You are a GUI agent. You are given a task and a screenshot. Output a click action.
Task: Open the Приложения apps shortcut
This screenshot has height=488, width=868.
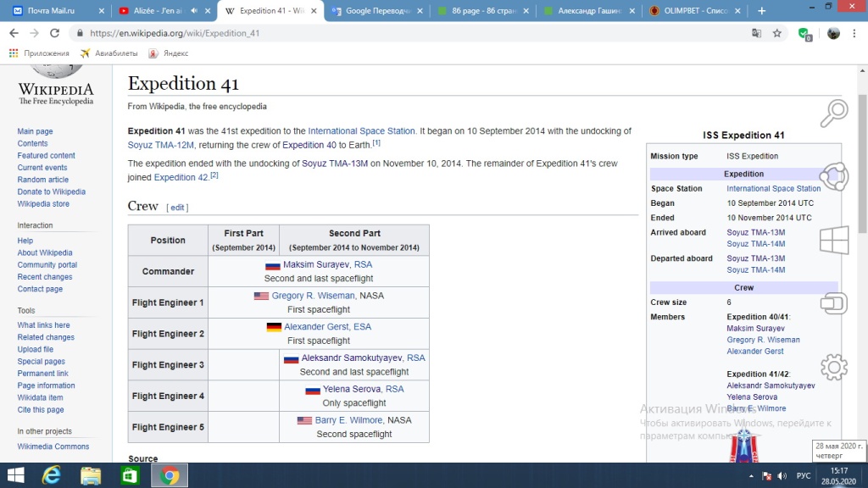pos(39,53)
